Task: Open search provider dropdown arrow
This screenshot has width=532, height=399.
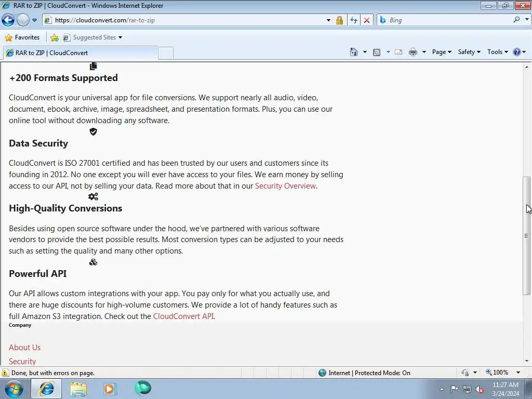Action: point(527,20)
